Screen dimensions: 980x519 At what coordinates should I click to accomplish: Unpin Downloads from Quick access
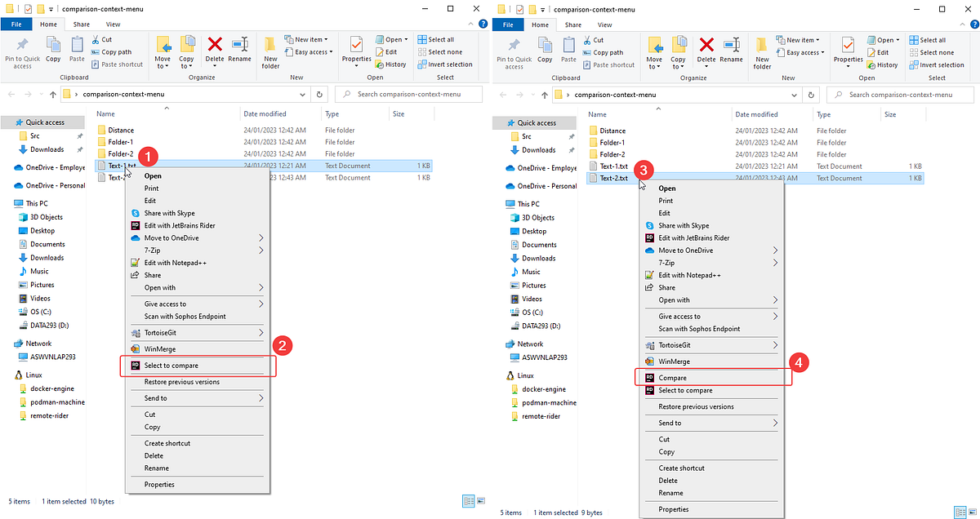(81, 149)
